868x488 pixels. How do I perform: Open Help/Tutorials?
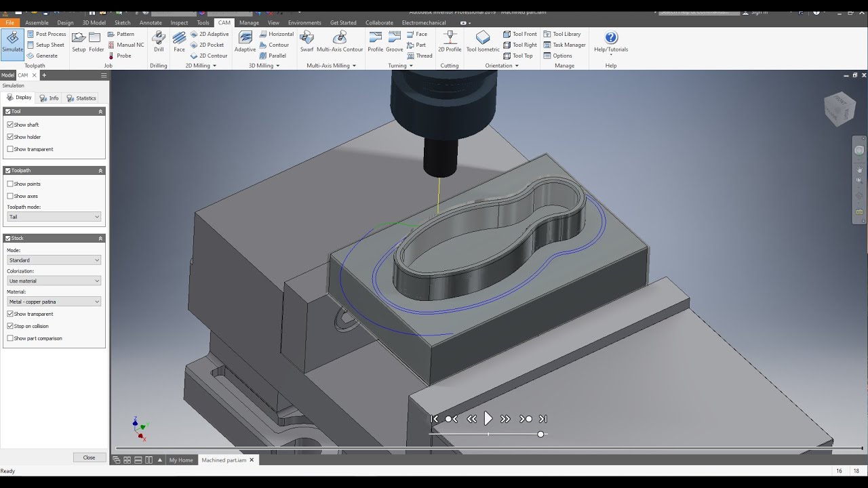click(x=611, y=42)
